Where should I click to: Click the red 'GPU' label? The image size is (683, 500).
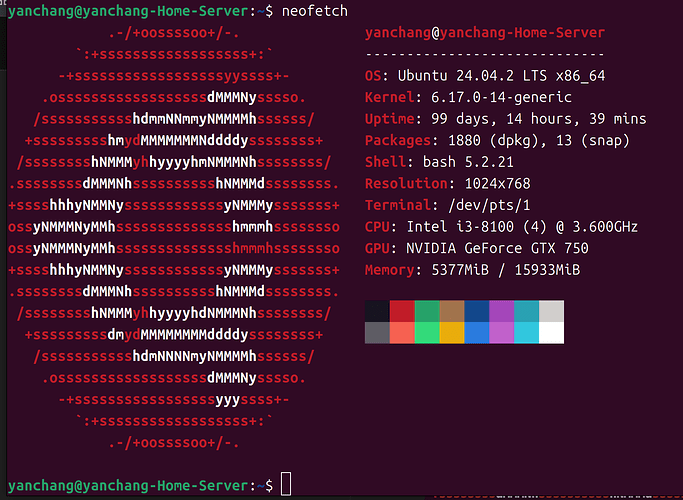377,248
